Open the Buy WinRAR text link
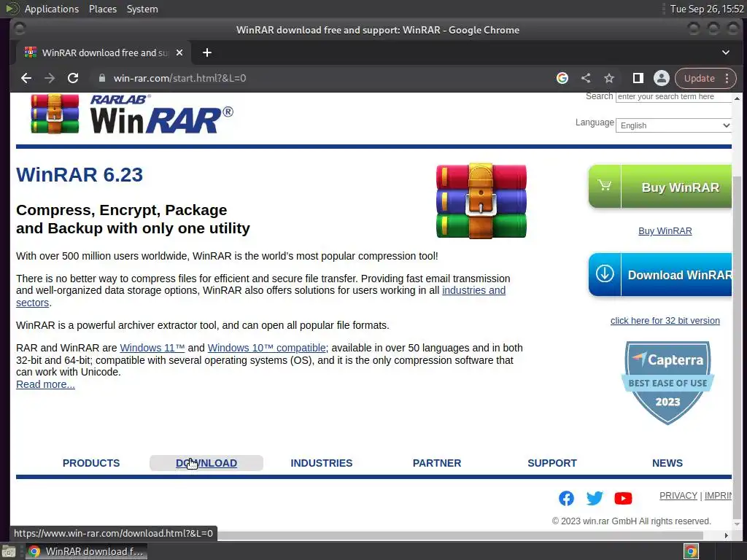Screen dimensions: 747x560 665,231
